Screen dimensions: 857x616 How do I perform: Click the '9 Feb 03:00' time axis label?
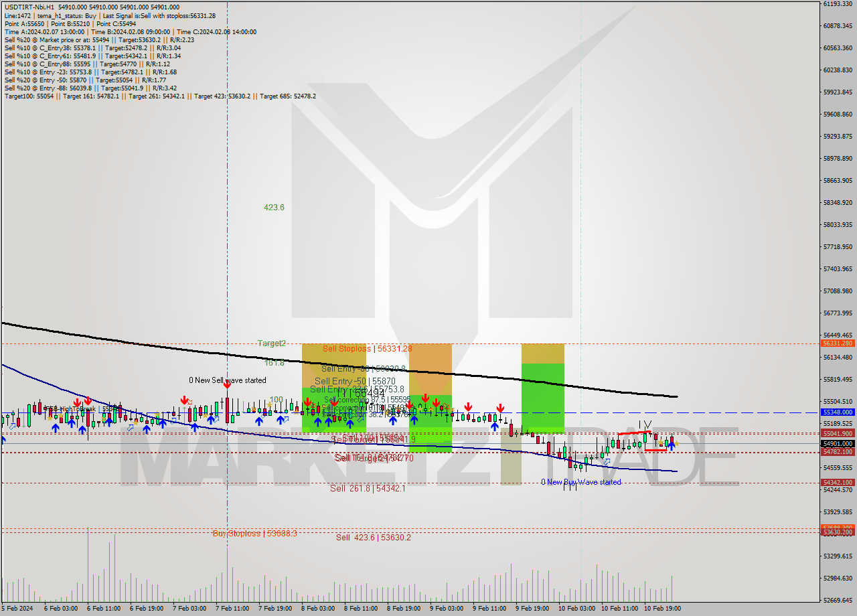(x=447, y=609)
